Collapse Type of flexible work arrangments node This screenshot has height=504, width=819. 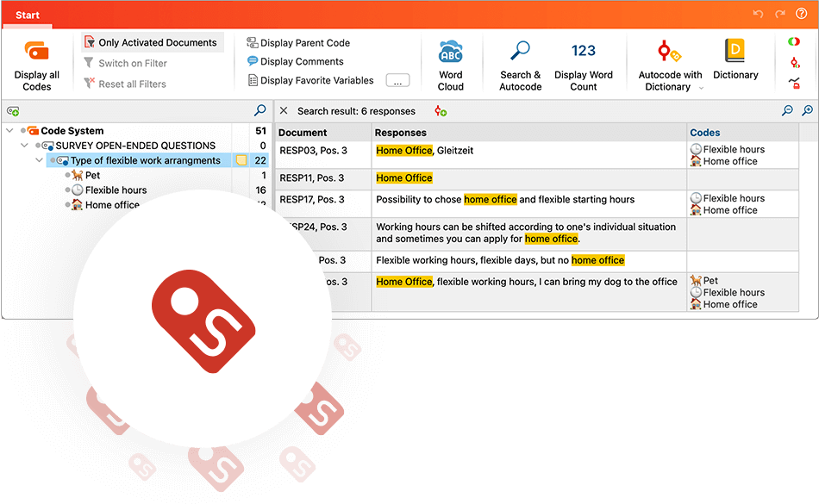39,160
